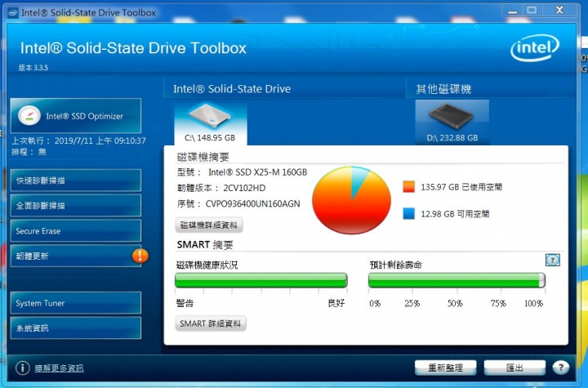Image resolution: width=588 pixels, height=388 pixels.
Task: Open the Intel SSD Optimizer tool
Action: coord(76,116)
